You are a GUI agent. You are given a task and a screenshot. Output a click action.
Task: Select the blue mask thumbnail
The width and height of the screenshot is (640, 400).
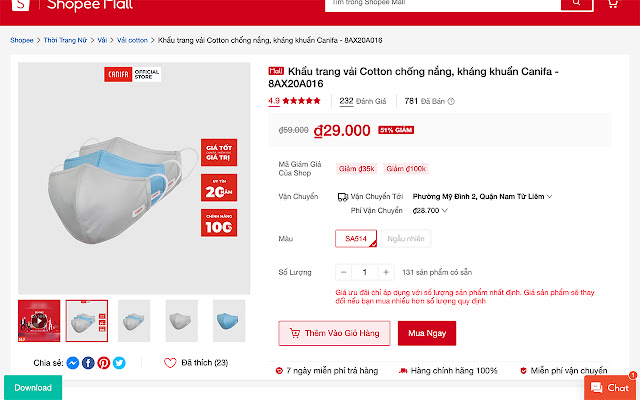point(229,321)
